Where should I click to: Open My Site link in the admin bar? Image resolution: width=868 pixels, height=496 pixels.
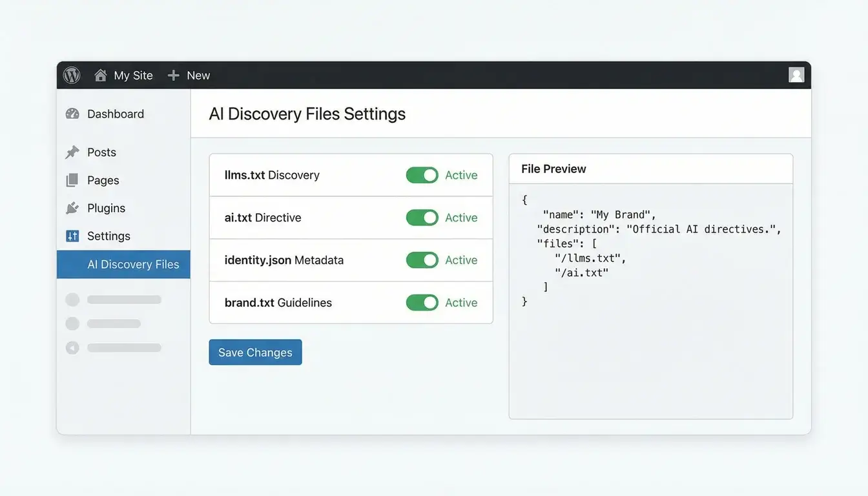133,76
